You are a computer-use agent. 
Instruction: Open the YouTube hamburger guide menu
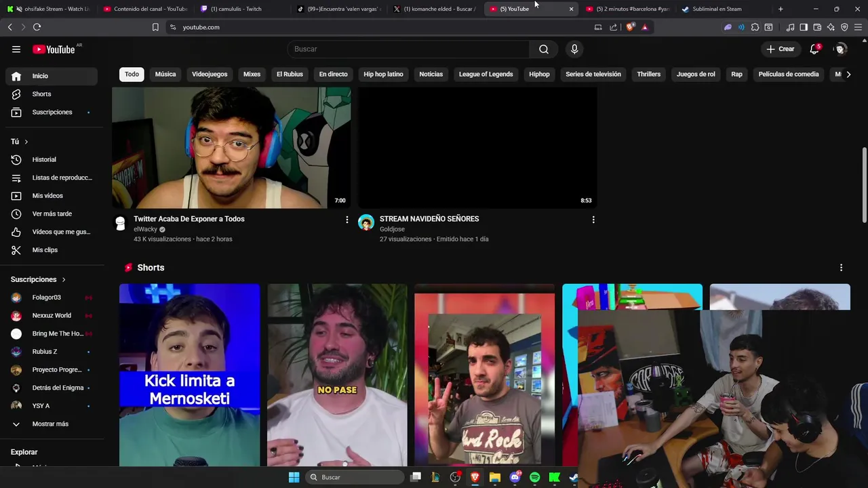coord(16,49)
